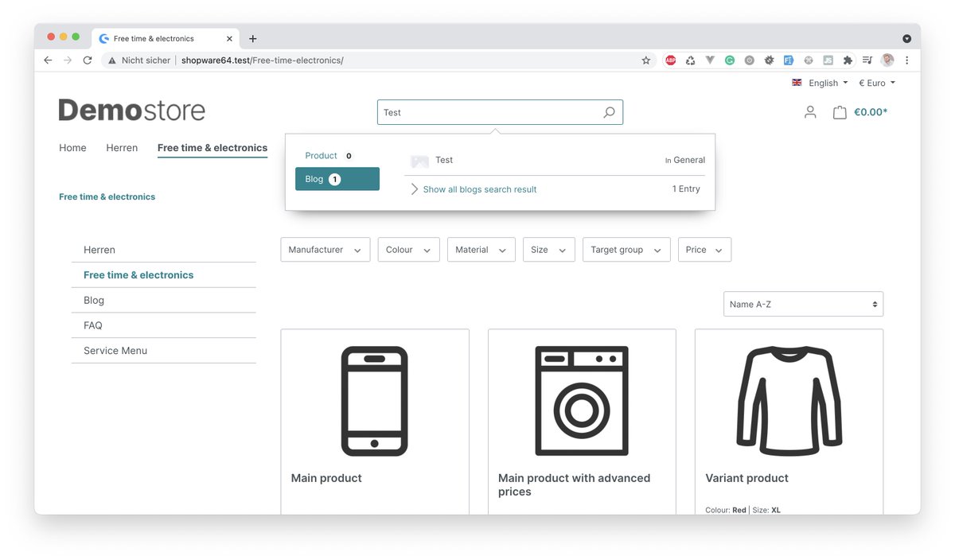The image size is (955, 560).
Task: Bookmark the page with the star icon
Action: coord(645,60)
